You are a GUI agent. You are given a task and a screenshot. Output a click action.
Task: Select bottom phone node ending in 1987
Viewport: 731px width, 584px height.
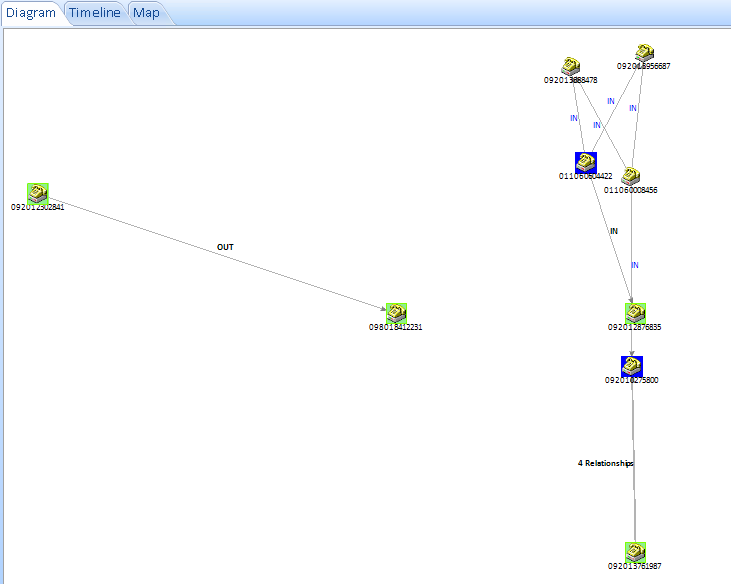[x=635, y=552]
